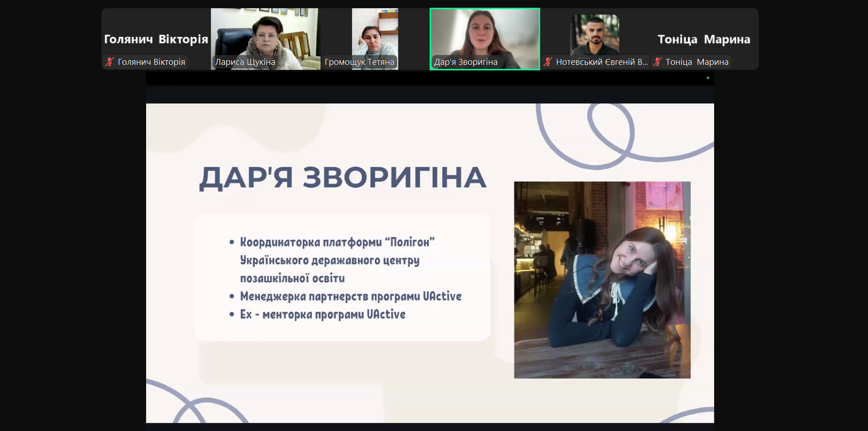
Task: Click the name label Лариса Щукіна
Action: tap(245, 62)
